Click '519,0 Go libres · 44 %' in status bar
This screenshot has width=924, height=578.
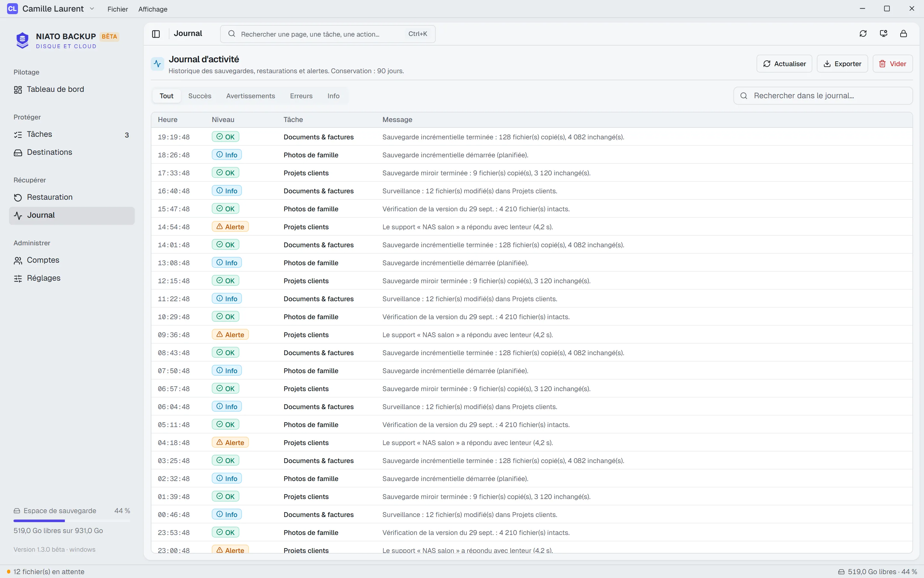click(x=882, y=572)
